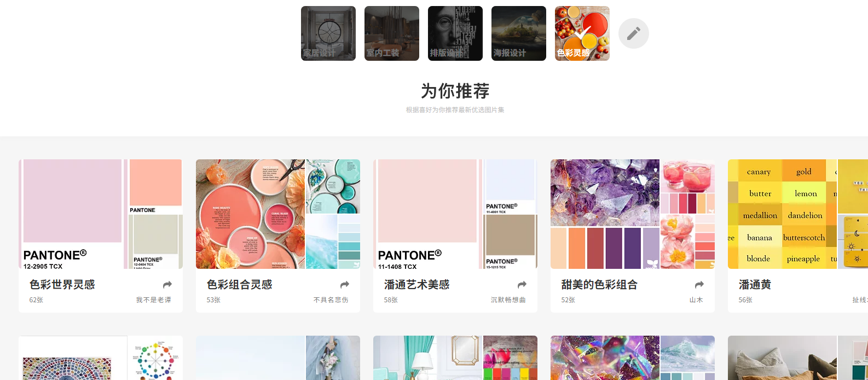Viewport: 868px width, 380px height.
Task: Open the coral paint cans cover image
Action: coord(250,214)
